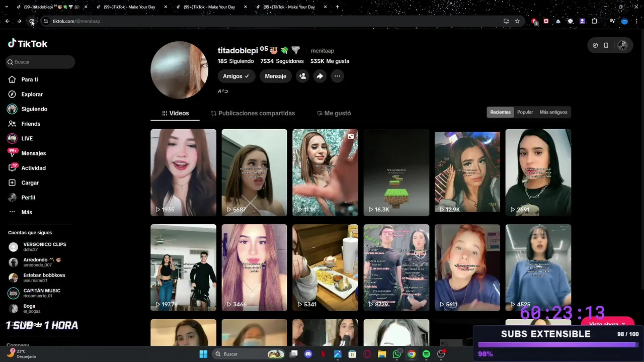Open the Chrome tab search dropdown
The height and width of the screenshot is (362, 644).
(6, 7)
